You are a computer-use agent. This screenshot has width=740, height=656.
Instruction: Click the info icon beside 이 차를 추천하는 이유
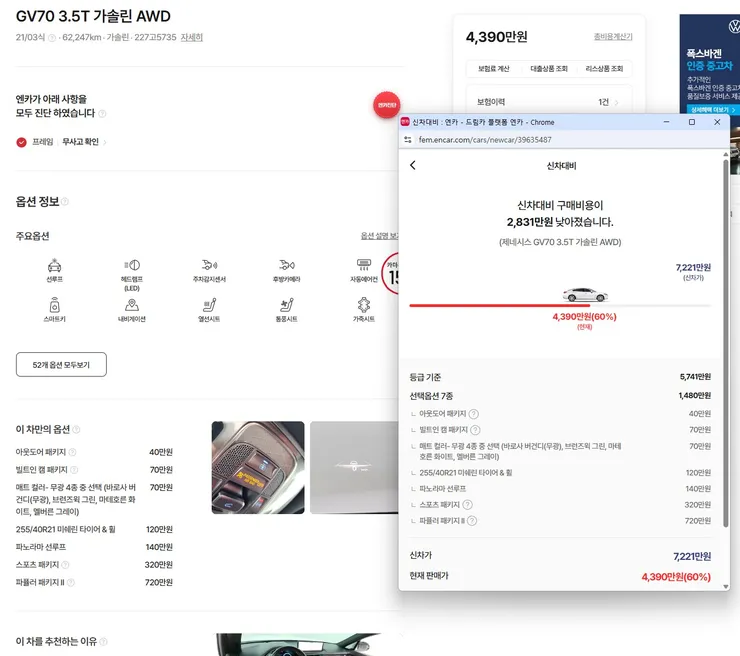(103, 641)
